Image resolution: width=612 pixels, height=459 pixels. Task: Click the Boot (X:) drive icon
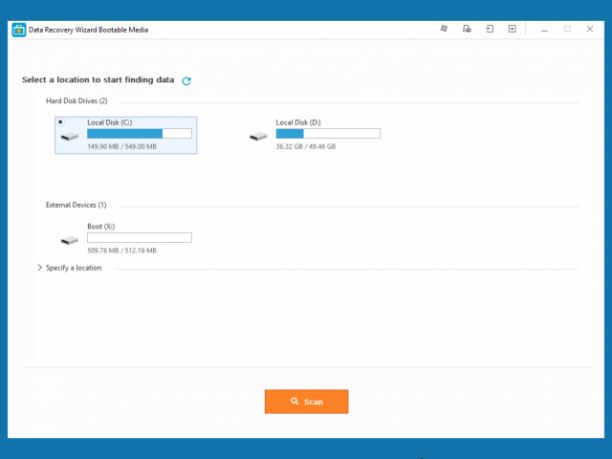click(x=70, y=240)
